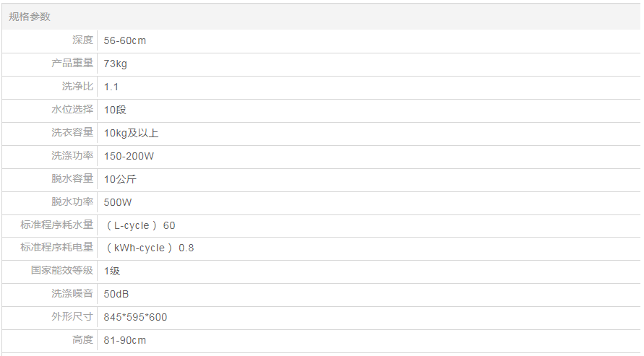Select the 标准程序耗水量 label
The height and width of the screenshot is (356, 644).
(x=57, y=225)
